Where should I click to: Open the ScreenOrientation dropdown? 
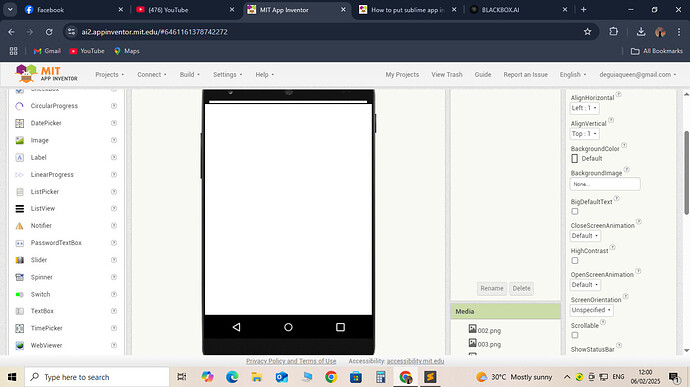[x=591, y=310]
